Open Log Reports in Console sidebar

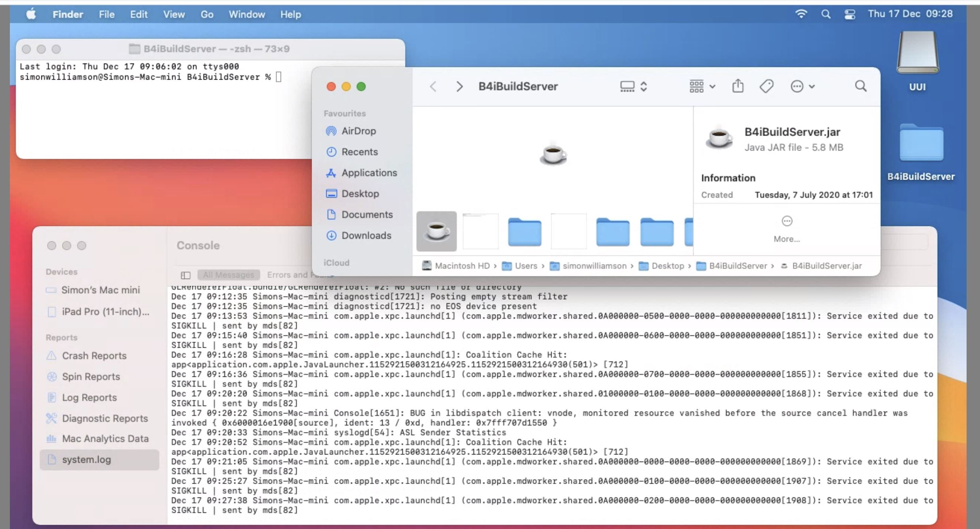tap(89, 397)
